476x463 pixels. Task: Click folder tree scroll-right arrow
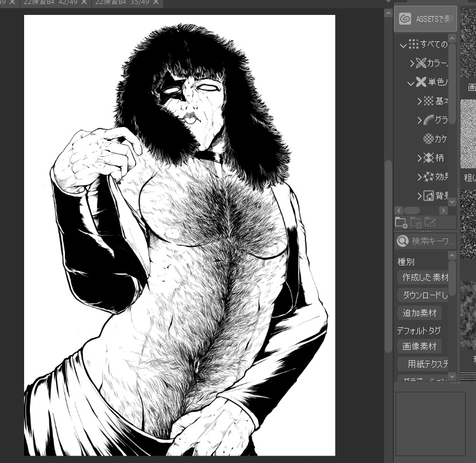443,211
